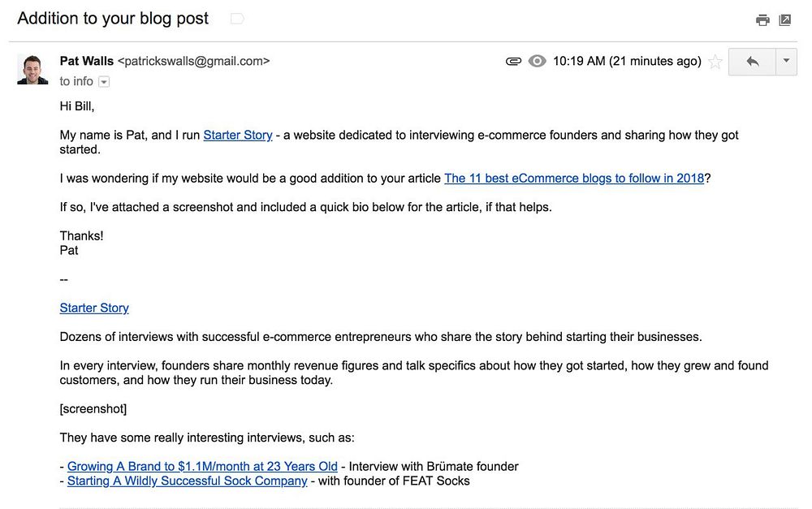The width and height of the screenshot is (812, 509).
Task: Open the more reply options dropdown
Action: [786, 62]
